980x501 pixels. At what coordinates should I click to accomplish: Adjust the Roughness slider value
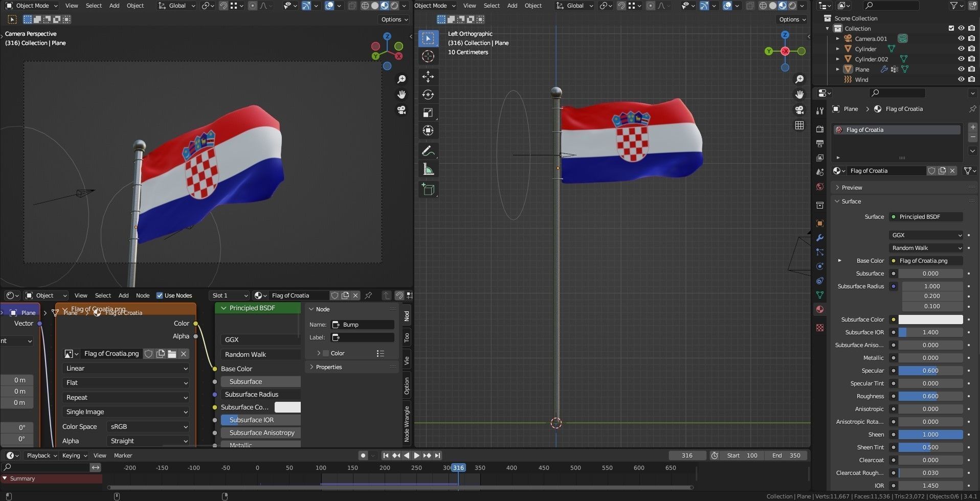click(x=930, y=396)
